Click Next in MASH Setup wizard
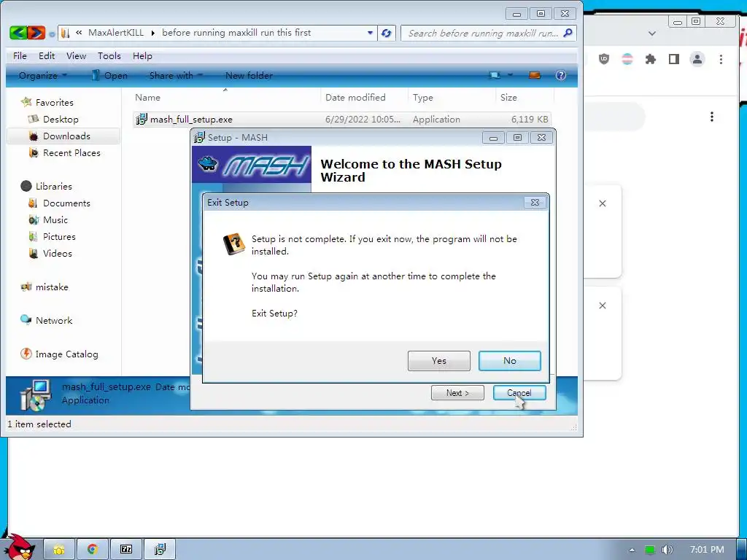The height and width of the screenshot is (560, 747). pyautogui.click(x=457, y=393)
